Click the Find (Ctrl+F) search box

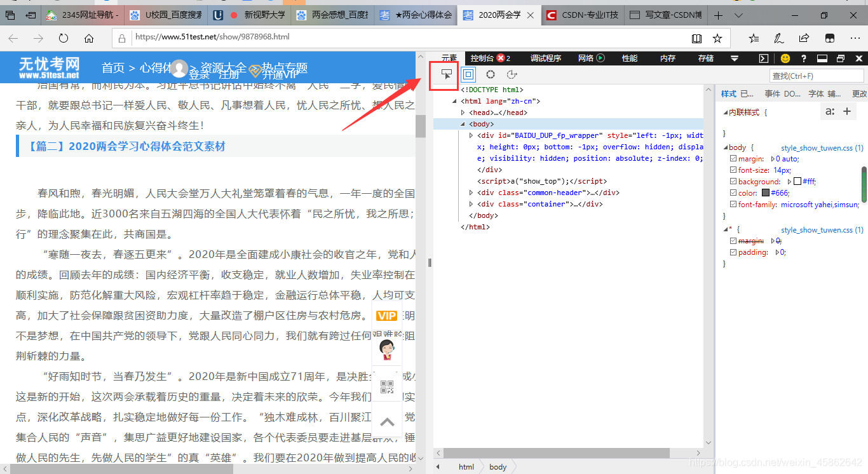(x=817, y=76)
